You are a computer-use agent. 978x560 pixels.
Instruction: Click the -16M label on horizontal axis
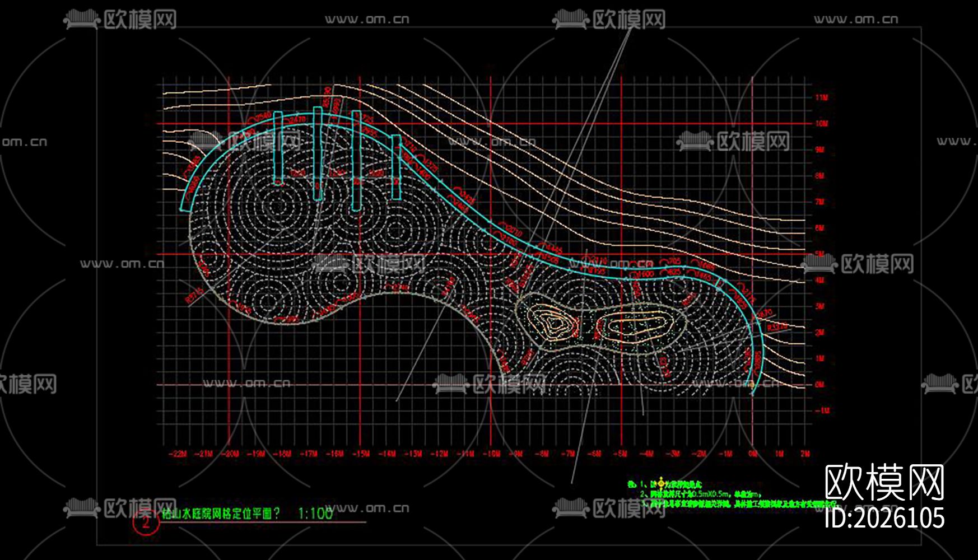click(x=334, y=454)
